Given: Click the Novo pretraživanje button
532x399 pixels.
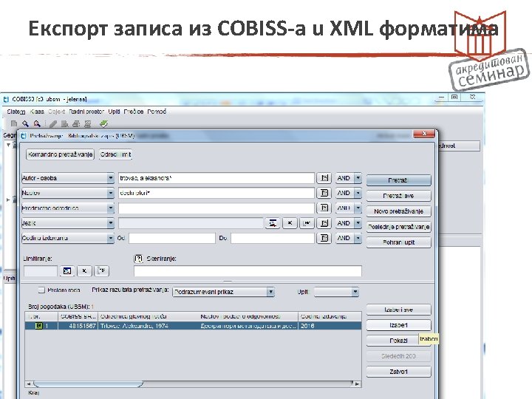Looking at the screenshot, I should tap(399, 211).
